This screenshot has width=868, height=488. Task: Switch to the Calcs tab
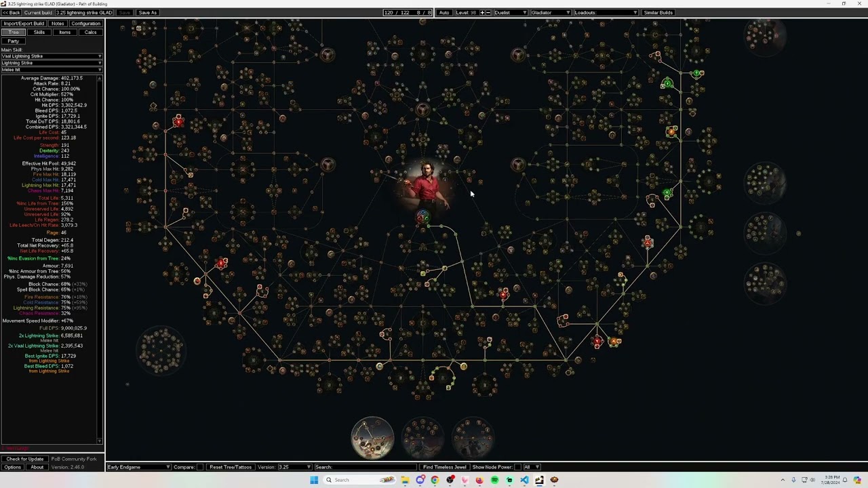pos(90,33)
